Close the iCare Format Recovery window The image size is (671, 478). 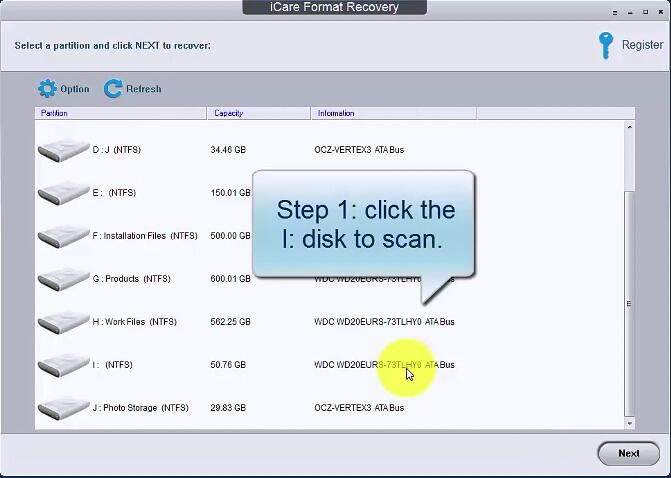[x=661, y=12]
